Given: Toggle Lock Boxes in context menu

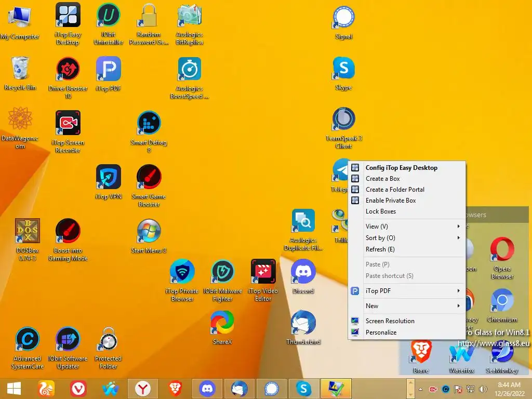Looking at the screenshot, I should (x=407, y=211).
